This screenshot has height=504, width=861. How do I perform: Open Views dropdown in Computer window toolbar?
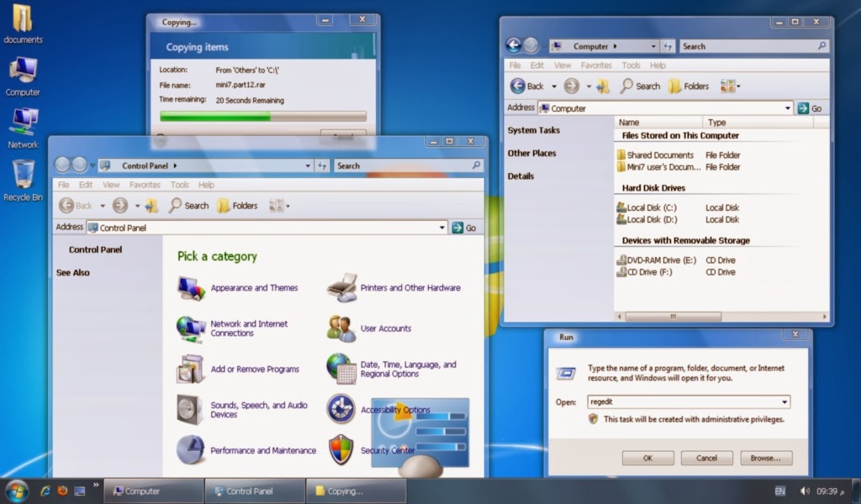731,87
